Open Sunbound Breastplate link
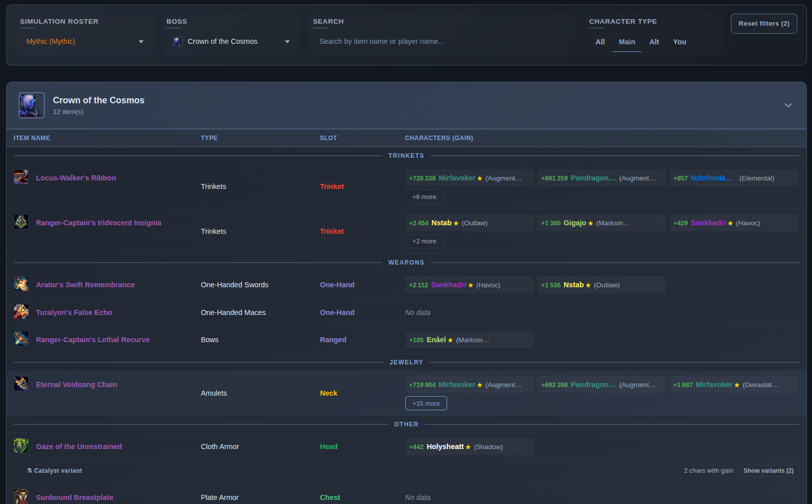 [75, 497]
